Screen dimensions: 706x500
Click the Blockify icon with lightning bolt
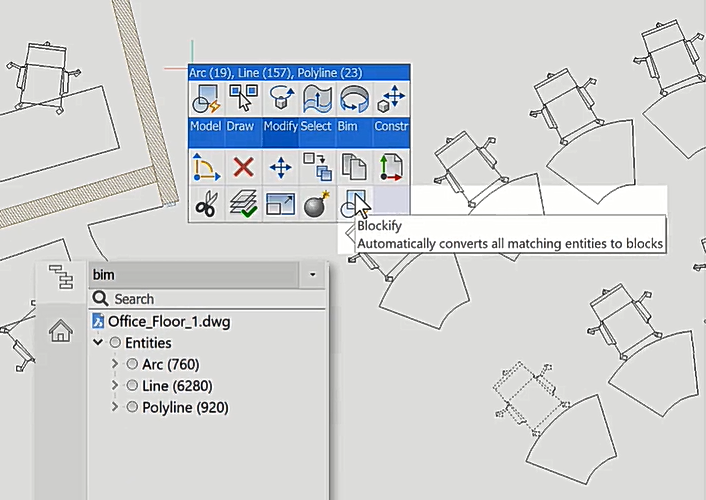206,99
